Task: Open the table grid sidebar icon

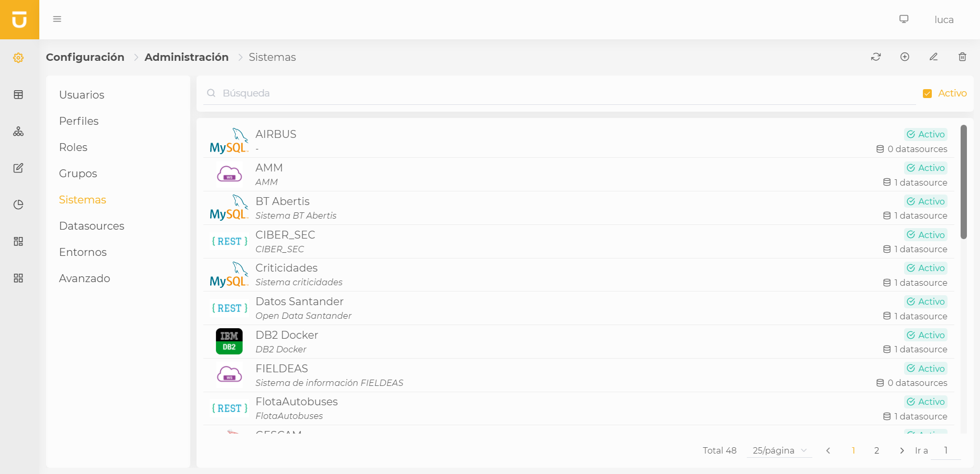Action: pyautogui.click(x=18, y=94)
